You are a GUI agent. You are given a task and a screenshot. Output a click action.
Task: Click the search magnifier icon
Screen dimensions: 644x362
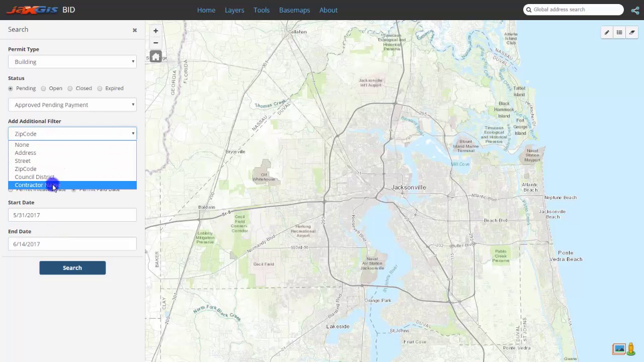(529, 10)
